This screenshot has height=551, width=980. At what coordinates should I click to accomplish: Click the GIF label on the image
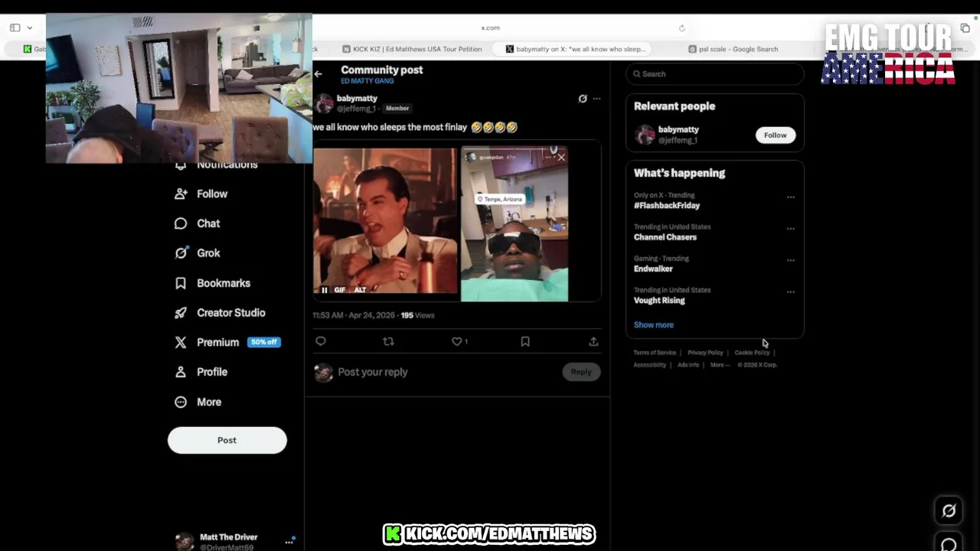pos(340,290)
